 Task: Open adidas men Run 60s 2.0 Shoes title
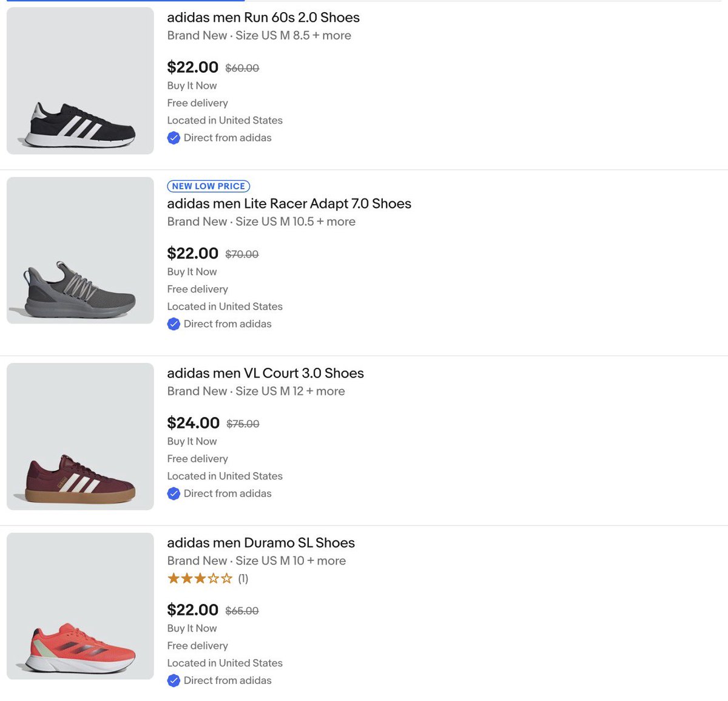(263, 18)
